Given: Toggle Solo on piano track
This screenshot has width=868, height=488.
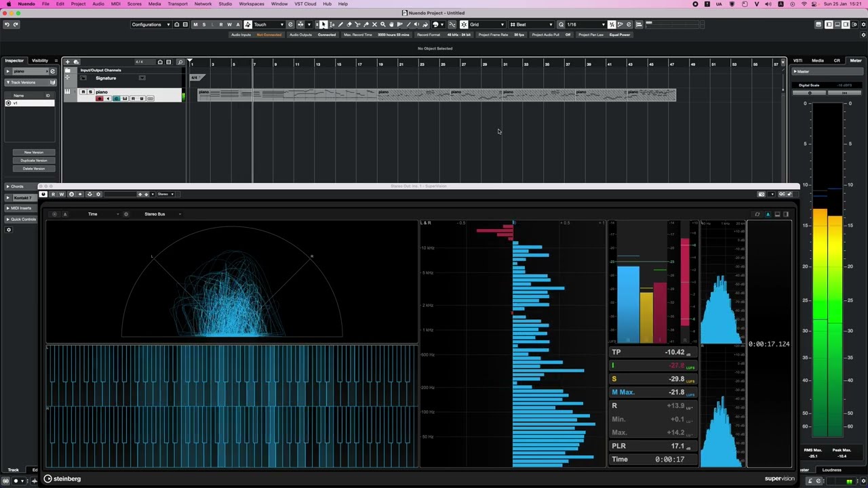Looking at the screenshot, I should click(90, 91).
